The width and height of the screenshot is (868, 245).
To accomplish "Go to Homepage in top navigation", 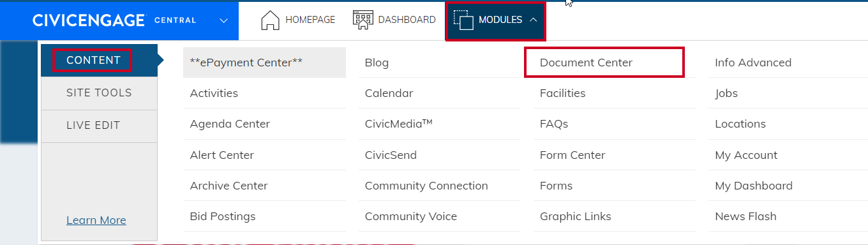I will (x=310, y=20).
